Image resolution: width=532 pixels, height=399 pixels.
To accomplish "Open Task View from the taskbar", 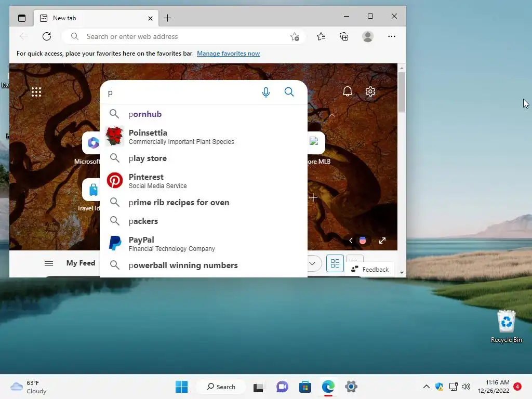I will [x=259, y=387].
